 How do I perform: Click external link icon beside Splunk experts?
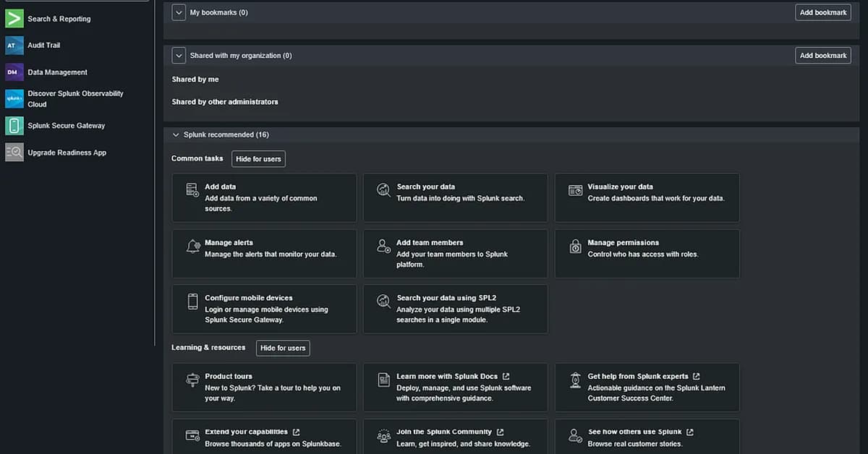(697, 377)
